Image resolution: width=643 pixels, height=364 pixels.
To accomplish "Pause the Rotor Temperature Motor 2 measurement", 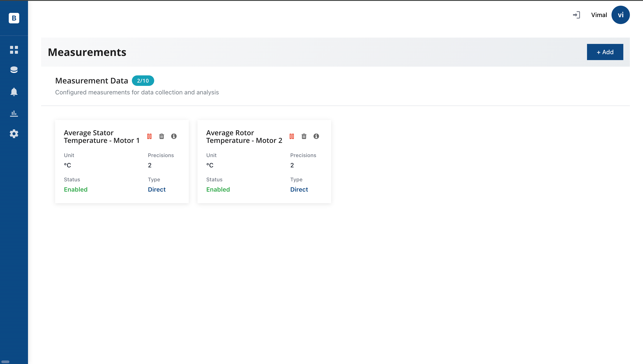I will coord(292,136).
